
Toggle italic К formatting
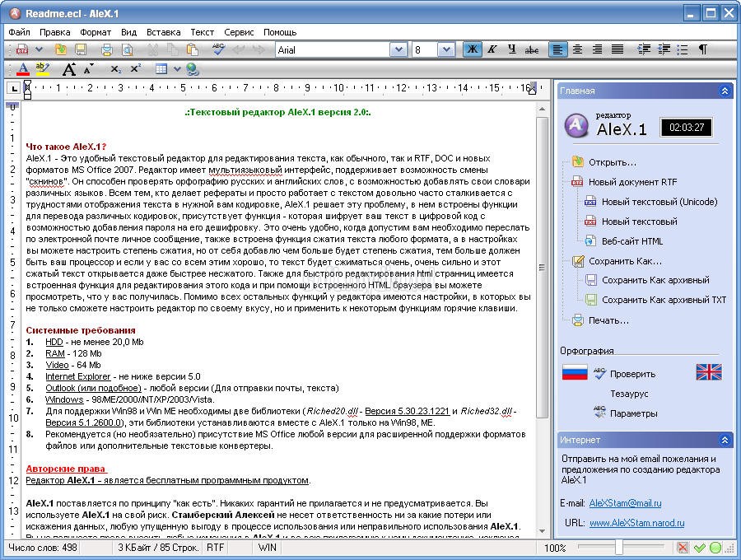point(492,49)
